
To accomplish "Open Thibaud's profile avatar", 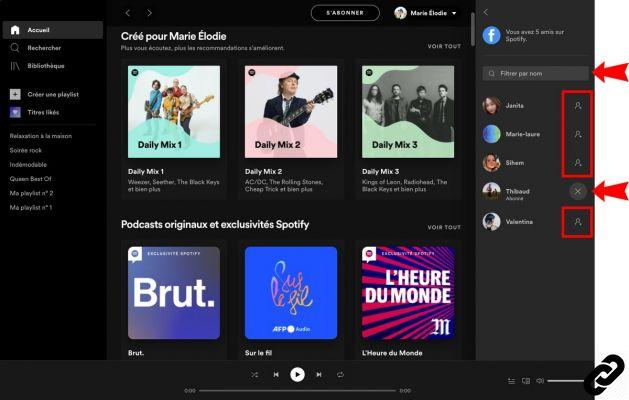I will coord(491,191).
